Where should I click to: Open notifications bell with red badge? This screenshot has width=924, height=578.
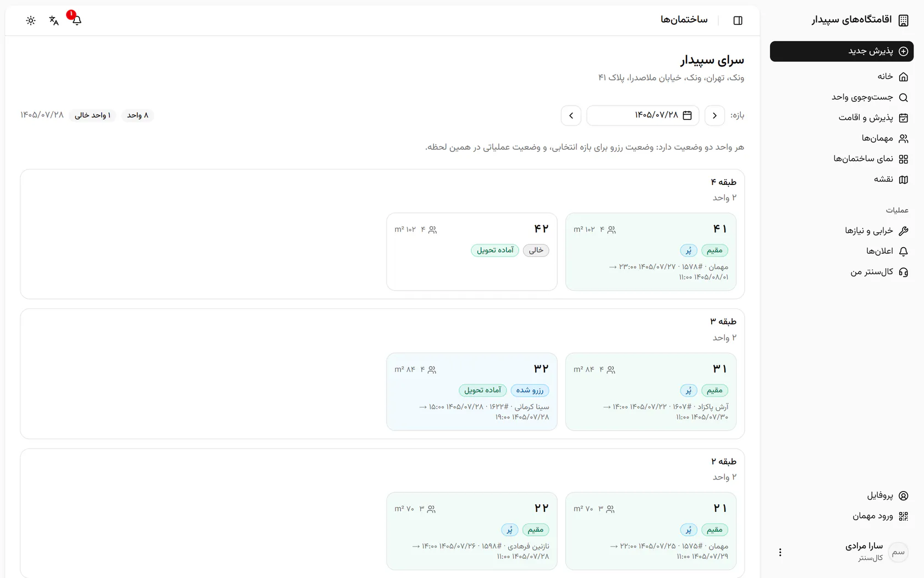tap(76, 20)
